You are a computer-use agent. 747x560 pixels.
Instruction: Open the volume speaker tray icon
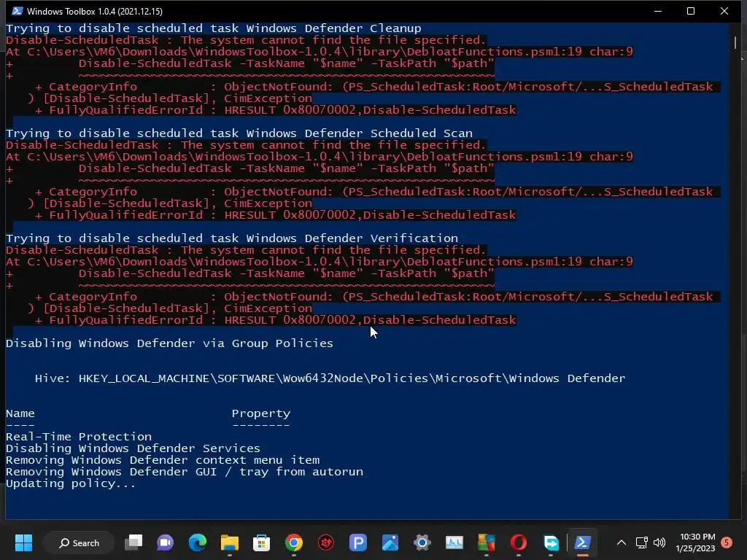(659, 542)
